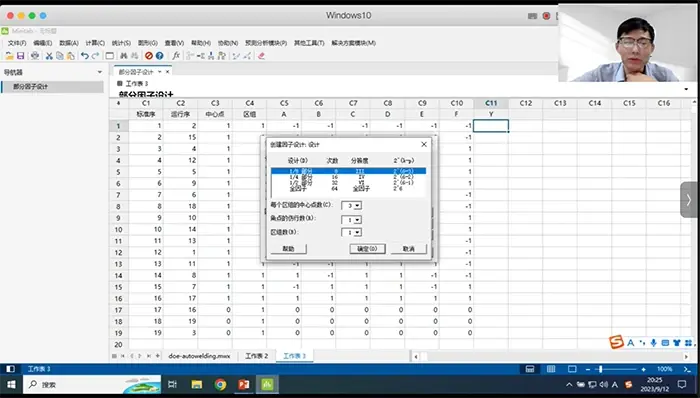Open the notification center on the taskbar
Viewport: 700px width, 398px height.
tap(682, 385)
